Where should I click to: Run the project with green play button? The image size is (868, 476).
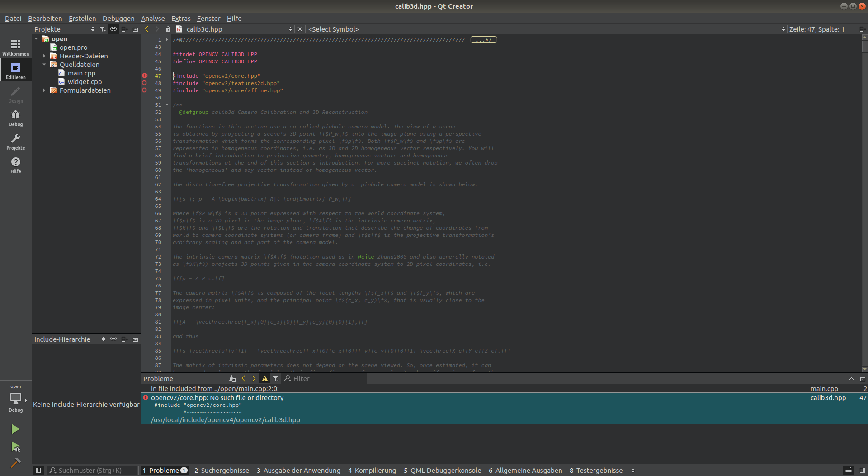pyautogui.click(x=15, y=429)
